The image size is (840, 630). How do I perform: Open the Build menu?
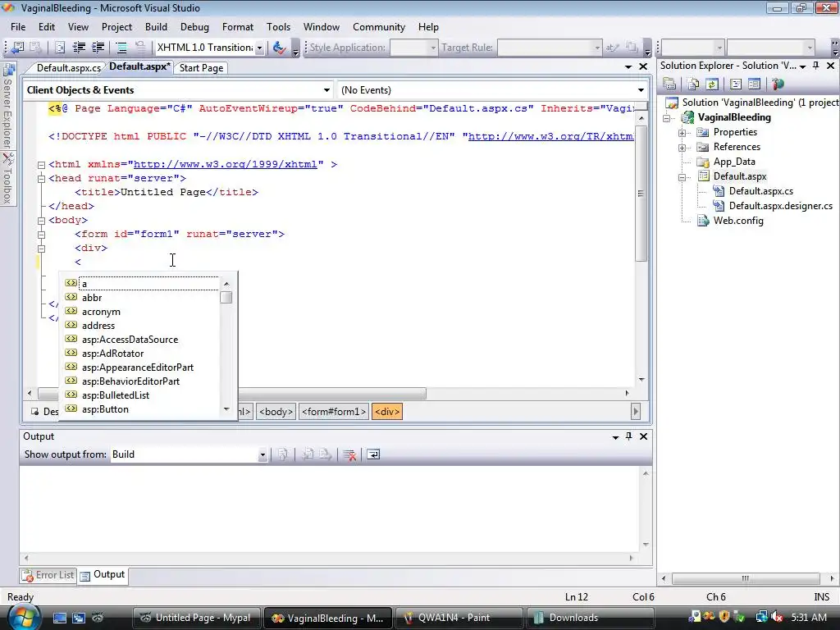click(156, 27)
